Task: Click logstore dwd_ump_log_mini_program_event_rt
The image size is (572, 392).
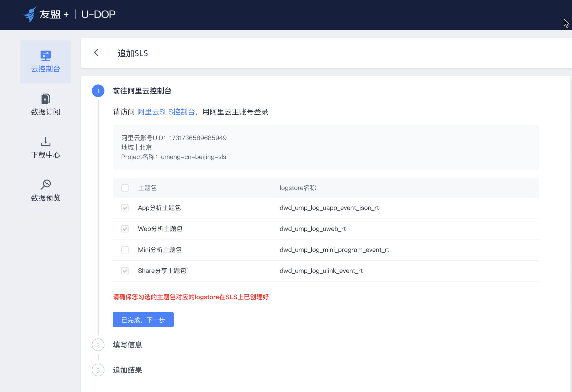Action: click(334, 250)
